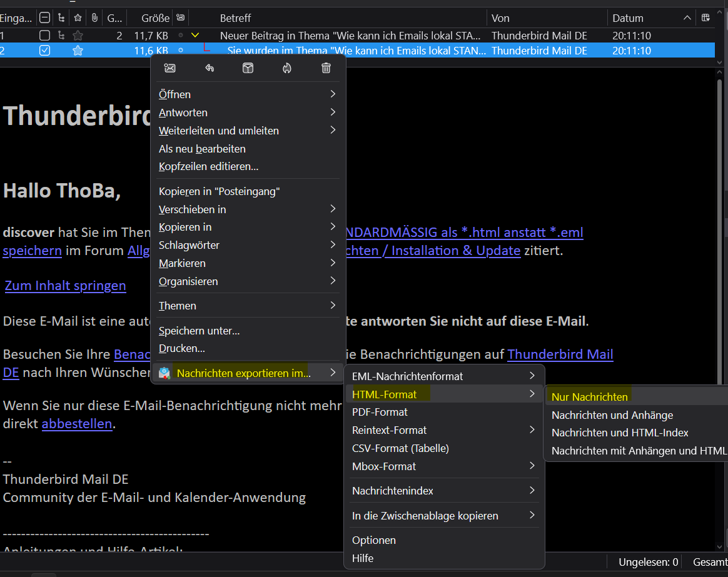Click the thread icon in the column header
Image resolution: width=728 pixels, height=577 pixels.
(x=61, y=18)
